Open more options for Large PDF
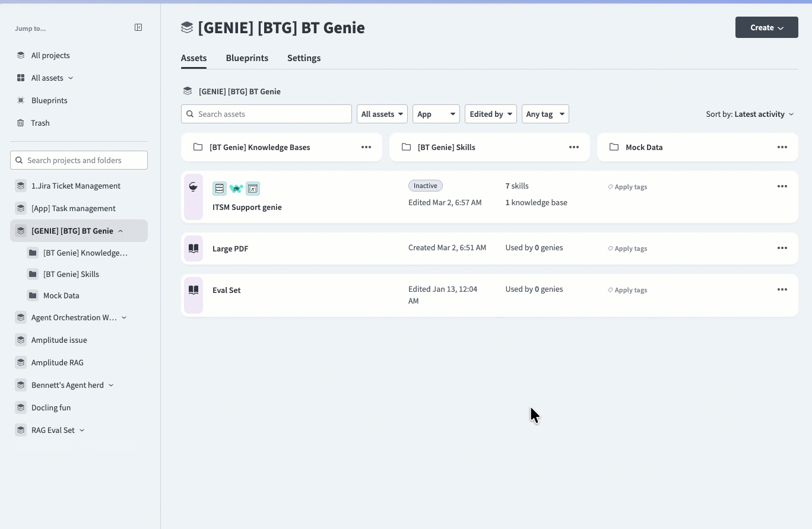The height and width of the screenshot is (529, 812). (782, 248)
